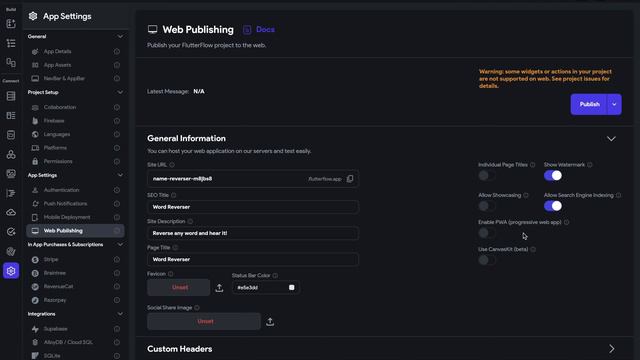This screenshot has height=360, width=640.
Task: Click into the Site URL field
Action: [x=253, y=179]
